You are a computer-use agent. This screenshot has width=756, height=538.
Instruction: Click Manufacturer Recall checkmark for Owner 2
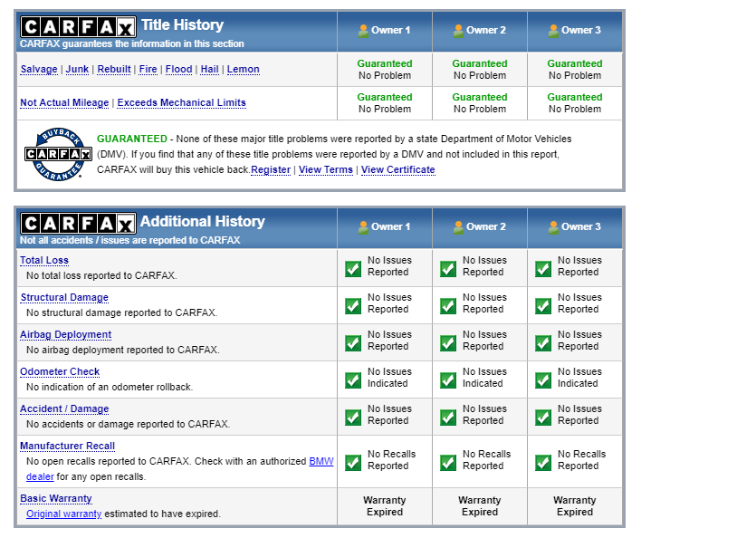pos(448,463)
